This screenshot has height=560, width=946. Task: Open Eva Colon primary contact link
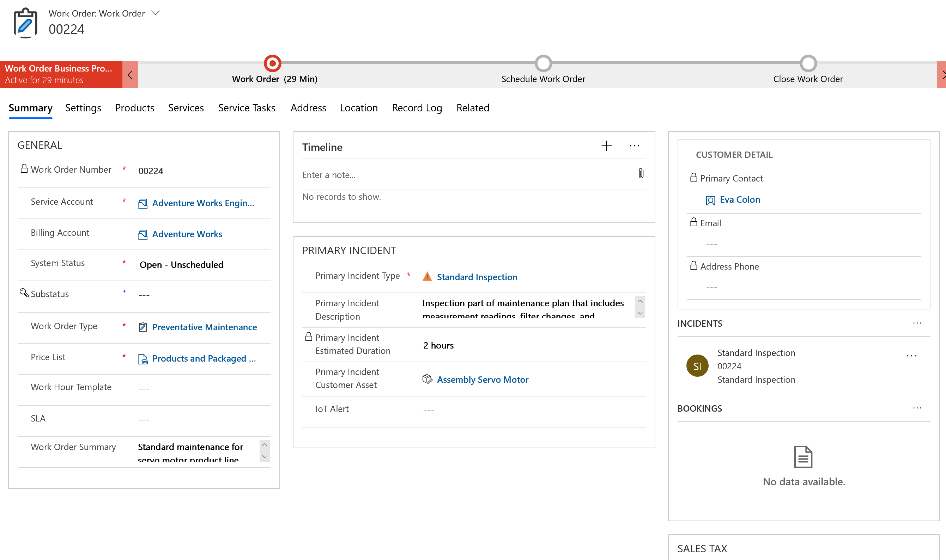(740, 199)
